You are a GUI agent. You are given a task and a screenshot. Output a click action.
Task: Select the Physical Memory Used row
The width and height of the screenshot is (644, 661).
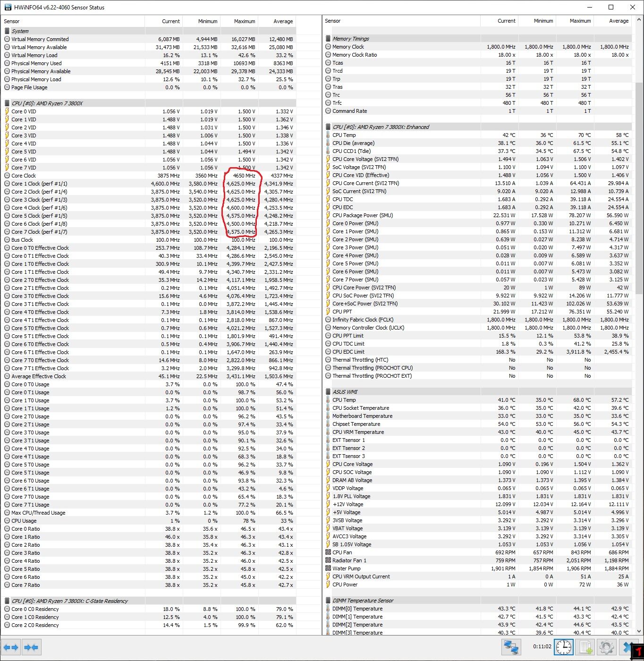click(149, 63)
